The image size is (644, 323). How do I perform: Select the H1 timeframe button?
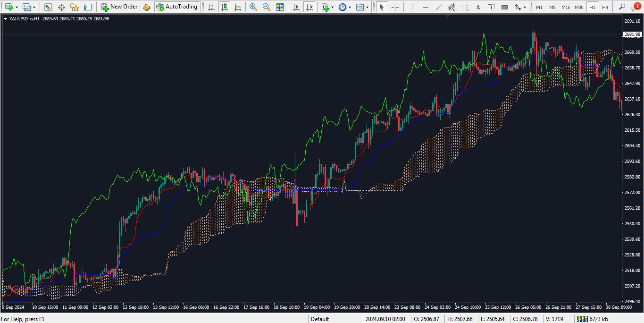click(x=592, y=7)
